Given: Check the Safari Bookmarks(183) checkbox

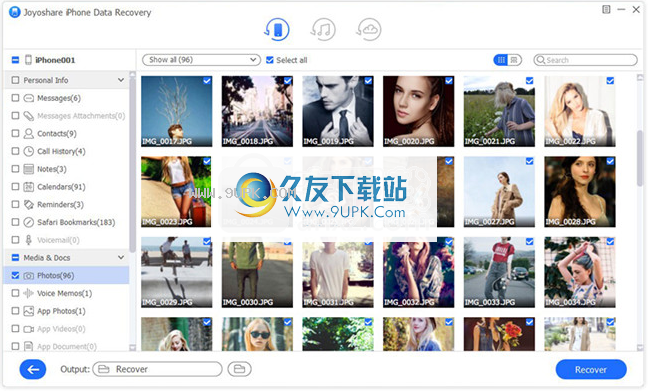Looking at the screenshot, I should 15,222.
